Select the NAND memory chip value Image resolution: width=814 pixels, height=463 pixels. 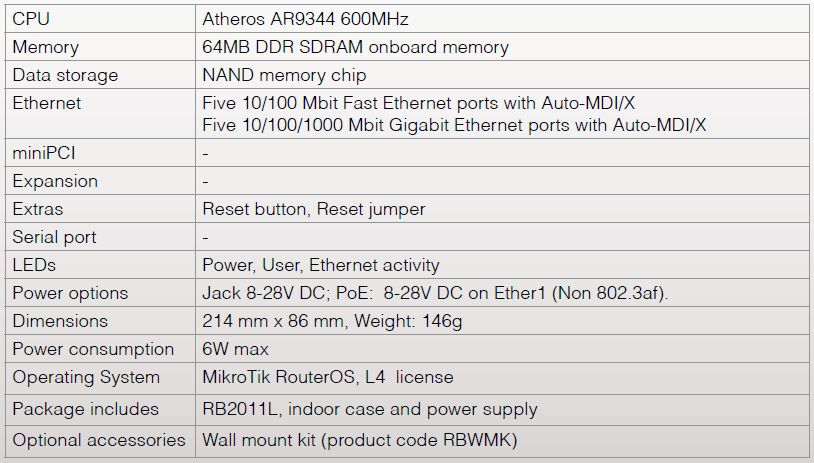[284, 75]
